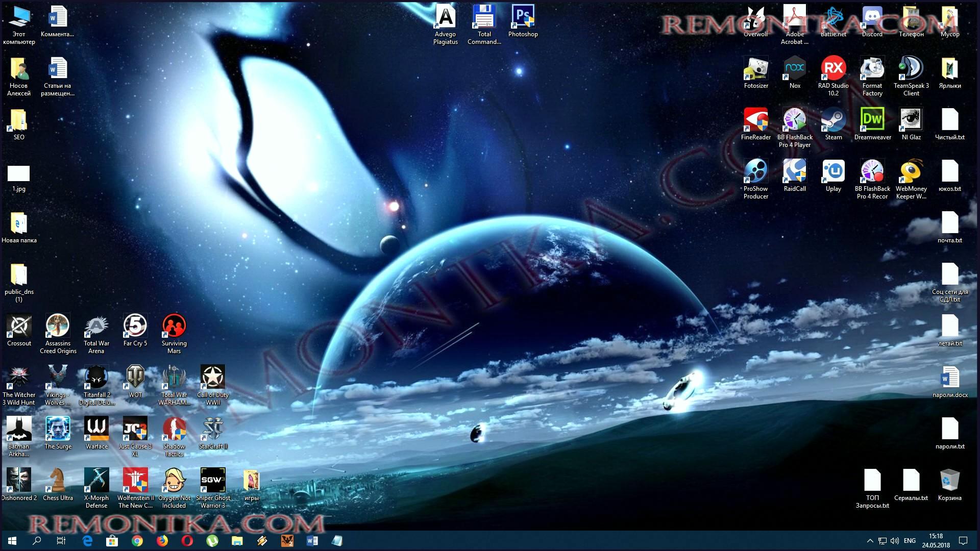Open Task View on the taskbar
The image size is (980, 551).
tap(61, 541)
